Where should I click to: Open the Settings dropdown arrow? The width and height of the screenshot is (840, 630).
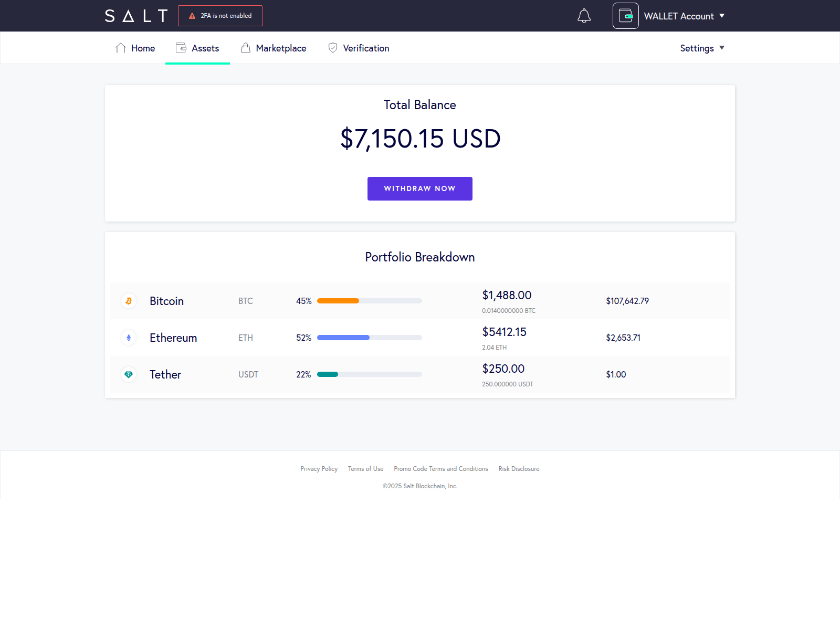[x=722, y=48]
